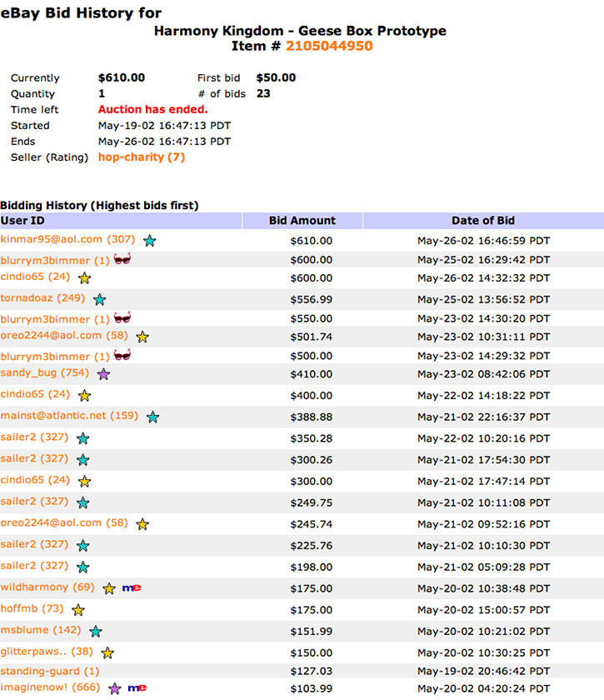Click turquoise star on the sailer2 $198.00 bid
The width and height of the screenshot is (604, 700).
click(x=82, y=567)
